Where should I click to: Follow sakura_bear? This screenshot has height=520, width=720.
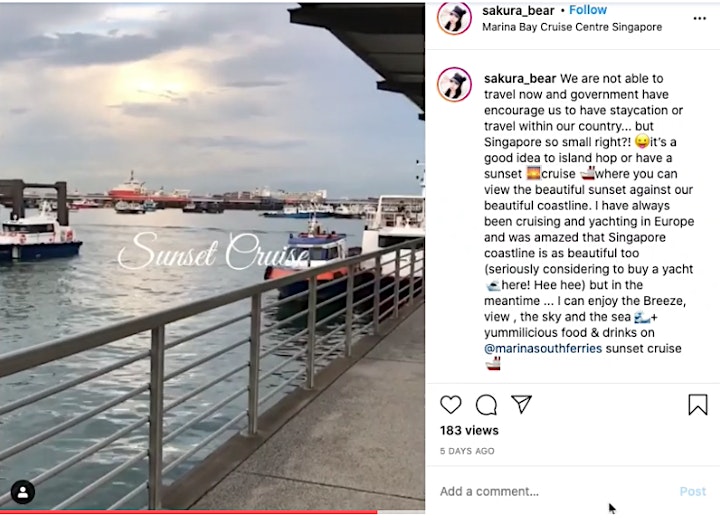click(588, 10)
